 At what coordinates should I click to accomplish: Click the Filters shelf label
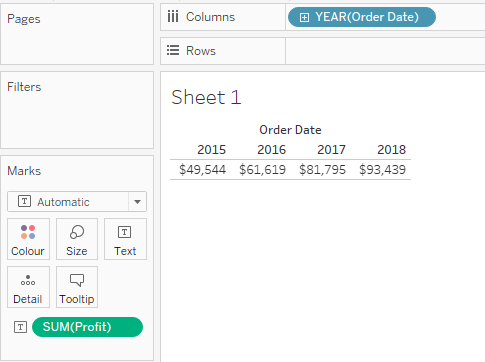pos(24,87)
